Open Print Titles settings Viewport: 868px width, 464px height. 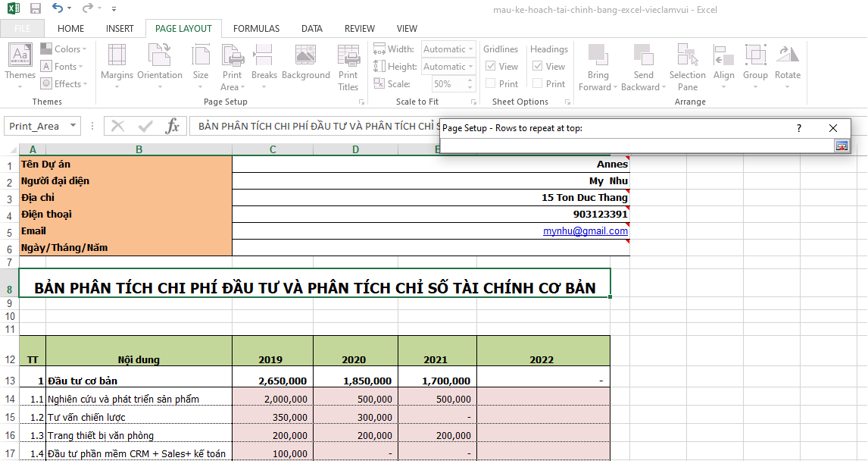348,67
